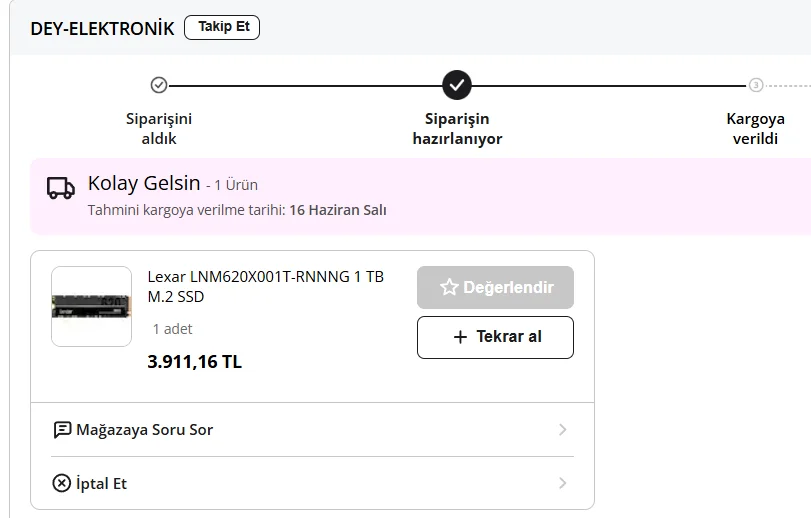
Task: Click the Değerlendir rating button
Action: click(495, 287)
